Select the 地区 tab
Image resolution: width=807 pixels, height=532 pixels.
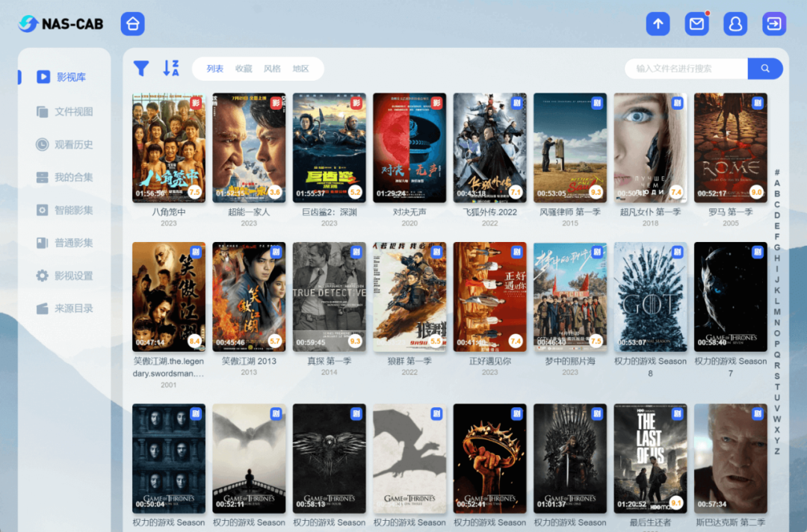pos(301,69)
